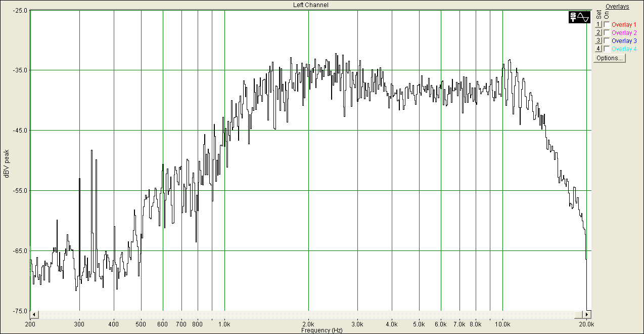Click Set button 1 for Overlay 1
Viewport: 644px width, 334px height.
tap(599, 24)
